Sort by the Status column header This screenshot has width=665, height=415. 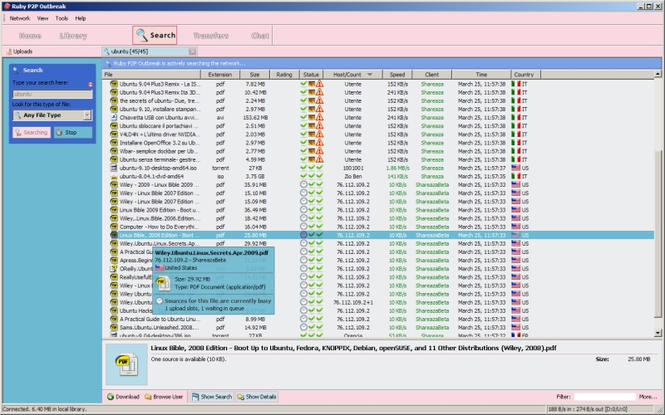[x=311, y=74]
